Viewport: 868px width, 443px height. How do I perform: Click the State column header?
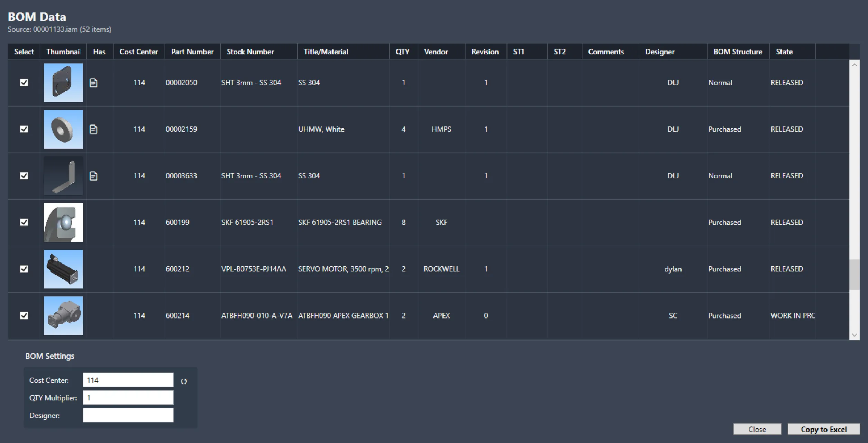[784, 51]
